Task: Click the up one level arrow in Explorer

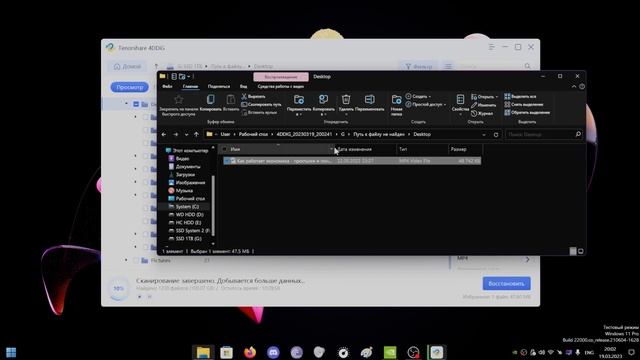Action: click(x=196, y=134)
